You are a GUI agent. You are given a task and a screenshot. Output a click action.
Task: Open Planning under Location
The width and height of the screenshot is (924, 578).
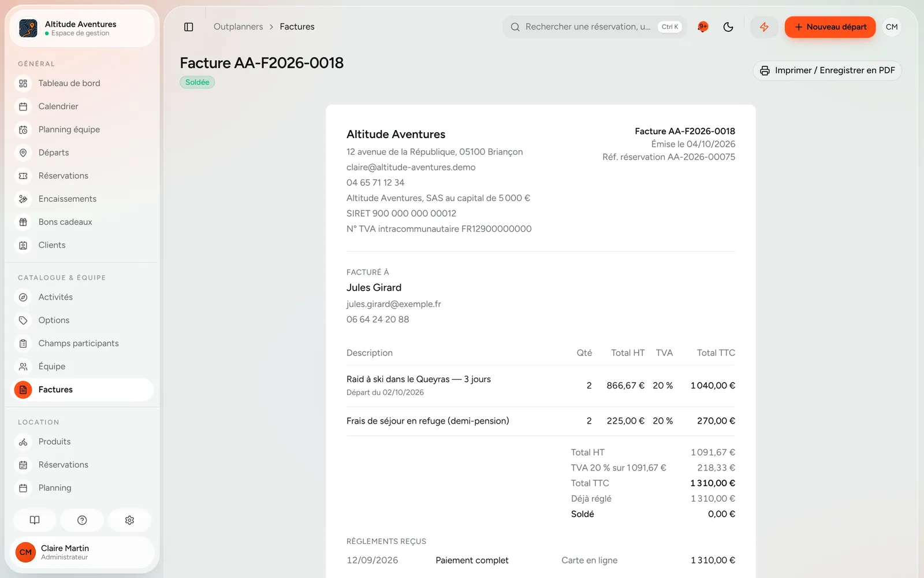pos(83,488)
